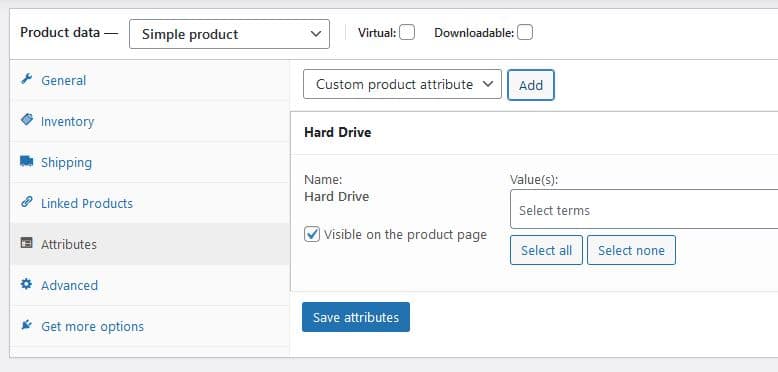Open the Inventory tab

tap(149, 122)
